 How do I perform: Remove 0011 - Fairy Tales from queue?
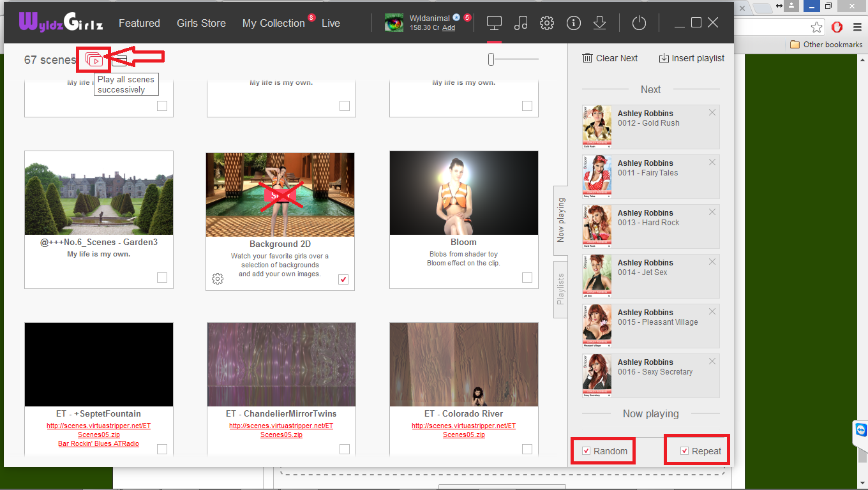click(x=712, y=162)
